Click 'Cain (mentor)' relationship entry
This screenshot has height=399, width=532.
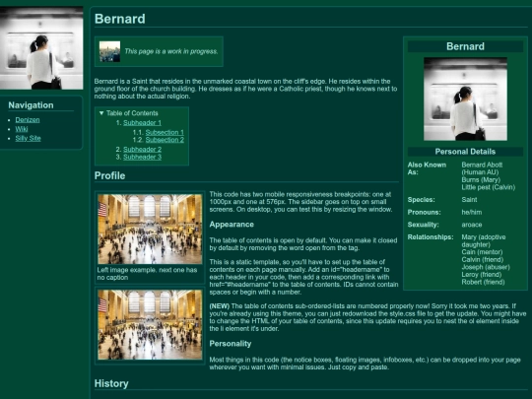tap(482, 252)
